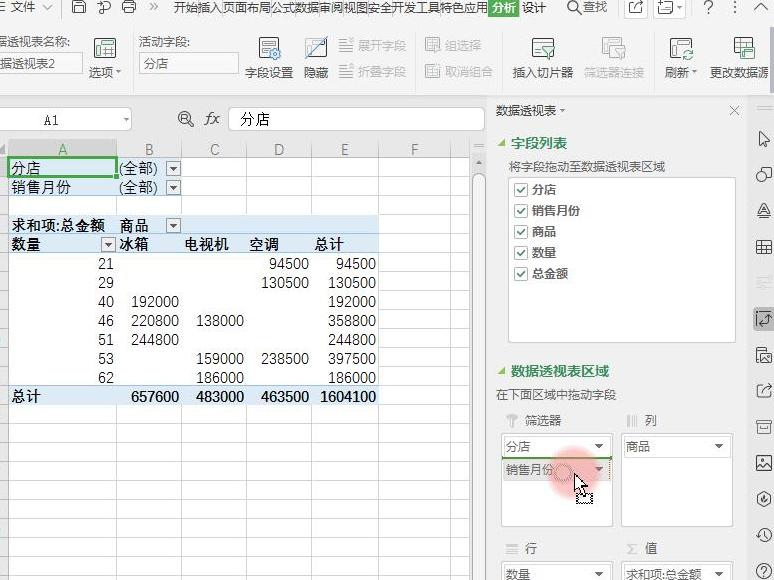Click the zoom magnifier icon beside fx
The height and width of the screenshot is (580, 774).
tap(186, 119)
